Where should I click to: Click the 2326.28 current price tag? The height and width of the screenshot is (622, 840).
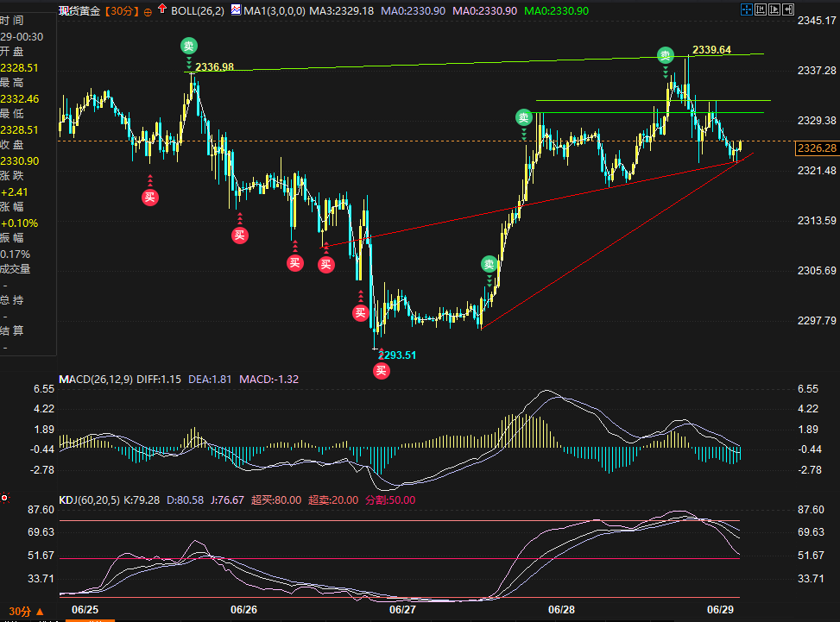point(818,148)
